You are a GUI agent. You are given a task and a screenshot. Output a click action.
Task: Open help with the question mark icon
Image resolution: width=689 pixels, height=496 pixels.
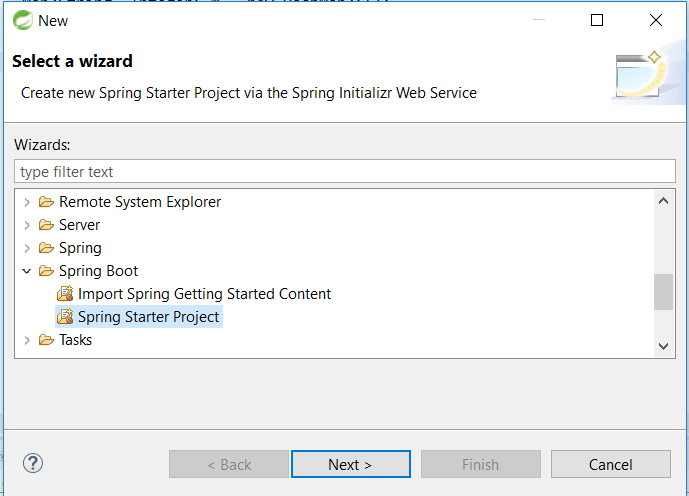coord(33,463)
